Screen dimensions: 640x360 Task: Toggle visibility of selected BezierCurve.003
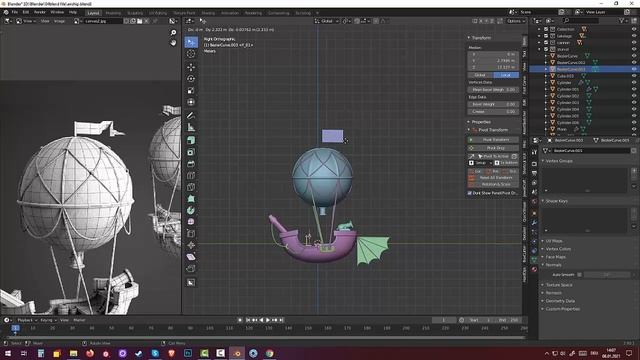coord(634,69)
